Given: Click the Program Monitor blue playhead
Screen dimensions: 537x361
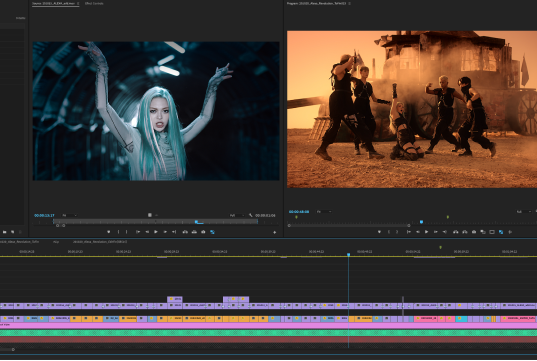Looking at the screenshot, I should click(x=422, y=222).
